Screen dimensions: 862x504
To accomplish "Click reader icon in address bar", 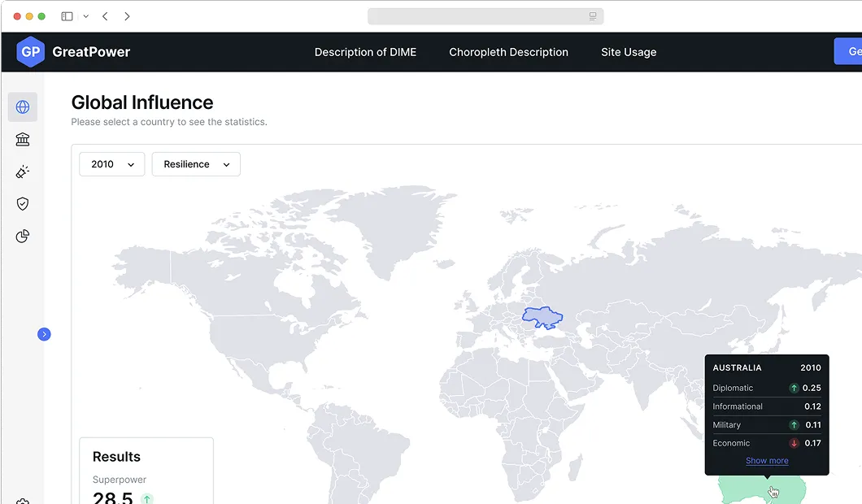I will pyautogui.click(x=593, y=16).
